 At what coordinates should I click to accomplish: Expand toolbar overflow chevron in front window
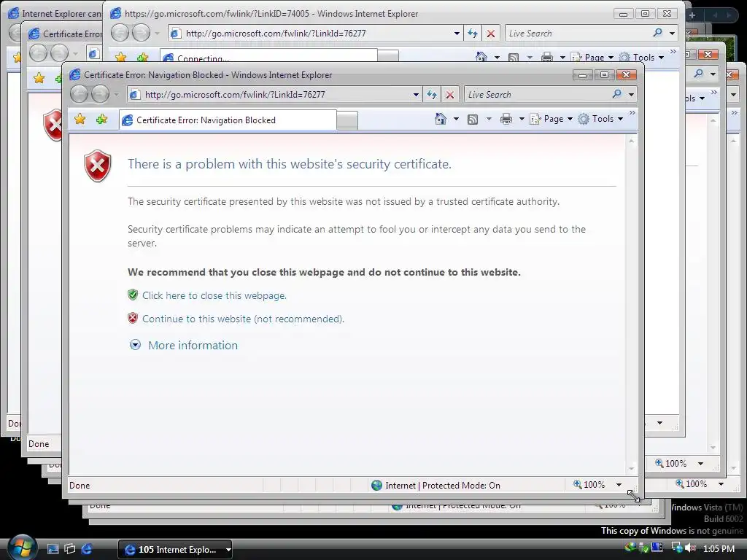(632, 113)
